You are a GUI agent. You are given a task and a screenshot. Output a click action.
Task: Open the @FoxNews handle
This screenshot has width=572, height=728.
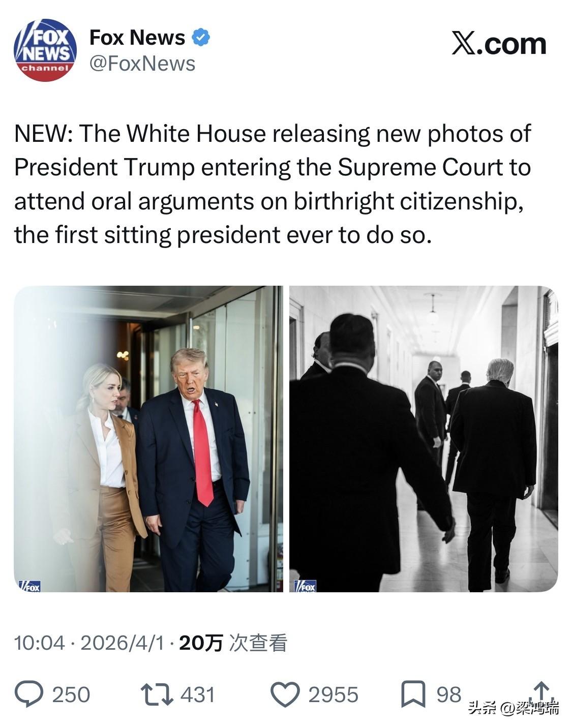(x=142, y=64)
